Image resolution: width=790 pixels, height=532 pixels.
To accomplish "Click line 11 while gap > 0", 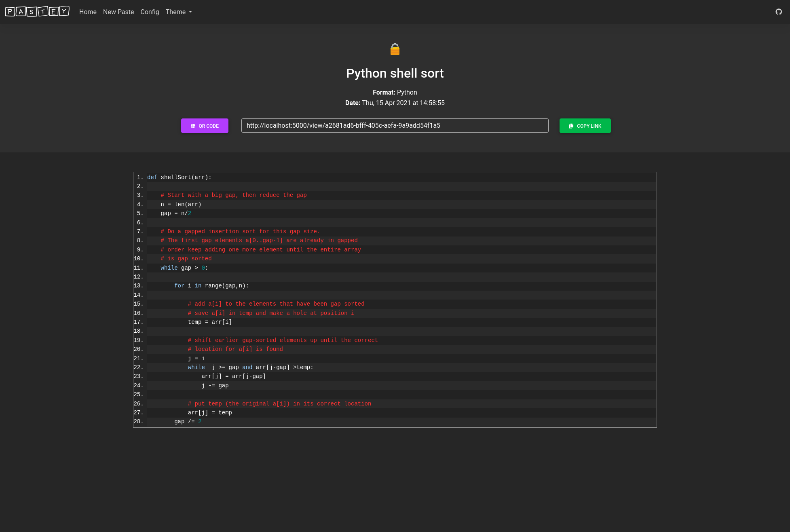I will pyautogui.click(x=184, y=268).
